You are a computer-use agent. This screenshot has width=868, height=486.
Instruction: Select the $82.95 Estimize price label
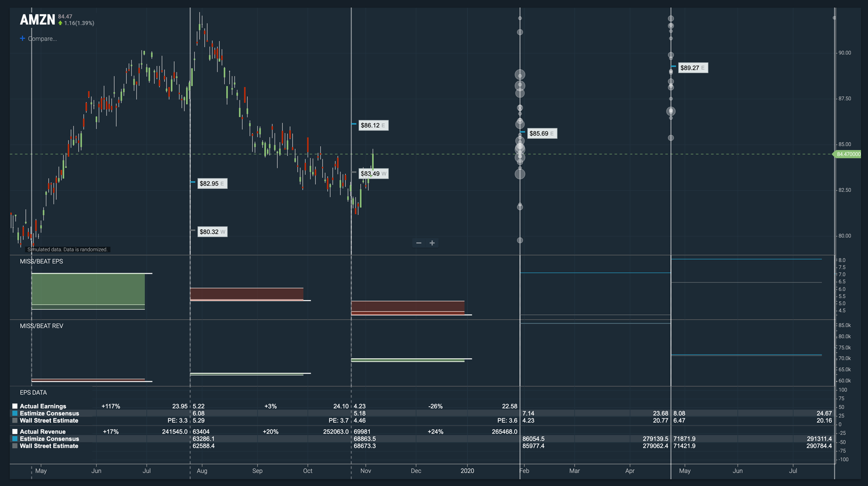click(x=212, y=183)
